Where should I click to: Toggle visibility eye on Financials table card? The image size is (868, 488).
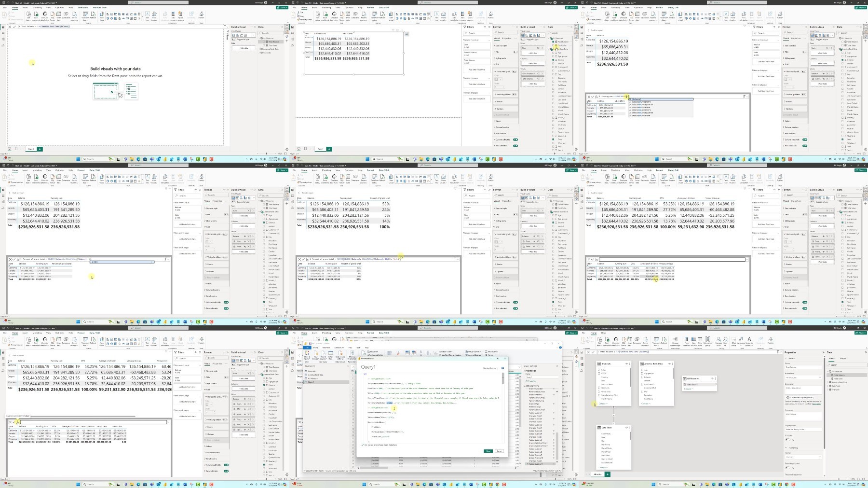tap(626, 364)
